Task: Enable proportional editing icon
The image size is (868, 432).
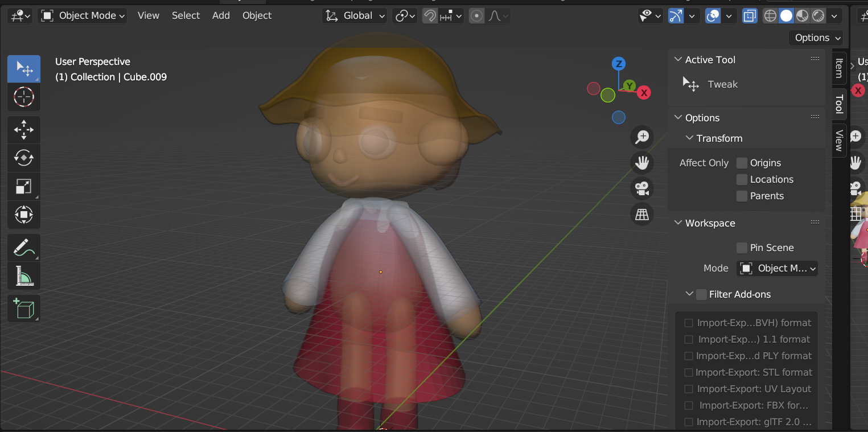Action: click(x=476, y=16)
